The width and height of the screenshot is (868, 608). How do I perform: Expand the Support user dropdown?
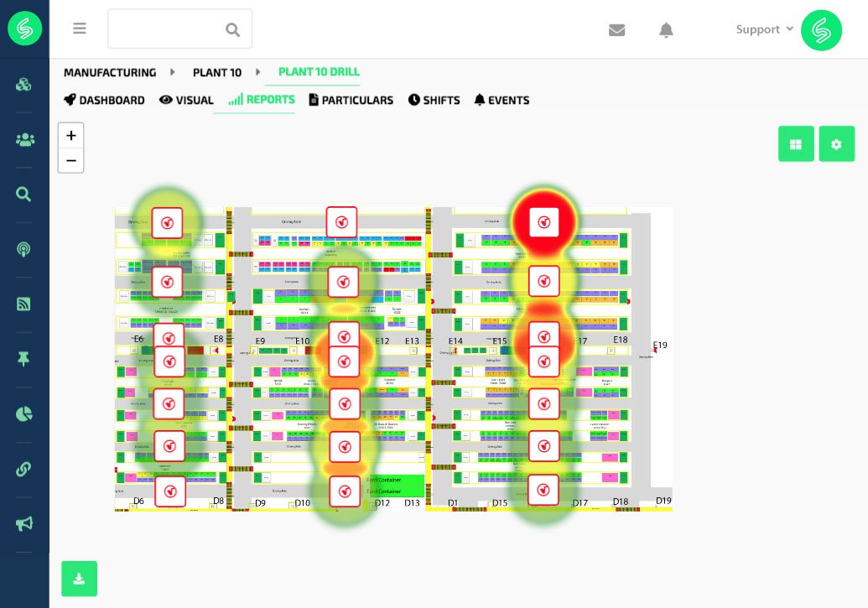point(765,29)
